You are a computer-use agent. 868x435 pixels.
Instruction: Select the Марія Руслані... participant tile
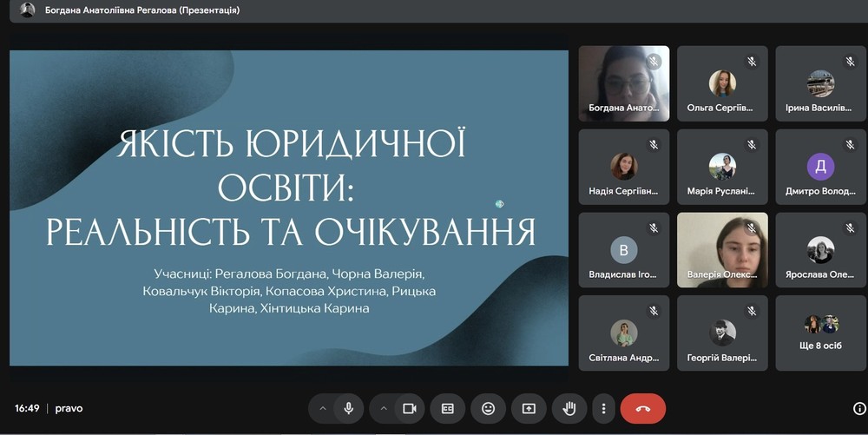[x=722, y=167]
